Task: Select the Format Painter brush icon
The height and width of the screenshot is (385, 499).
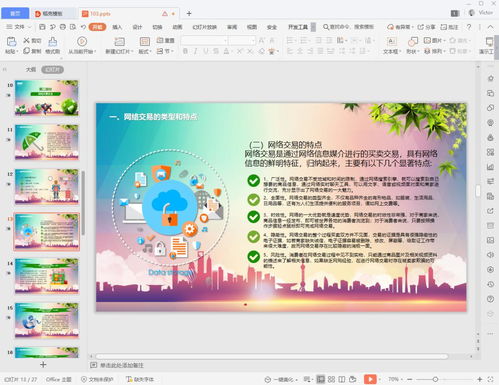Action: click(x=53, y=42)
